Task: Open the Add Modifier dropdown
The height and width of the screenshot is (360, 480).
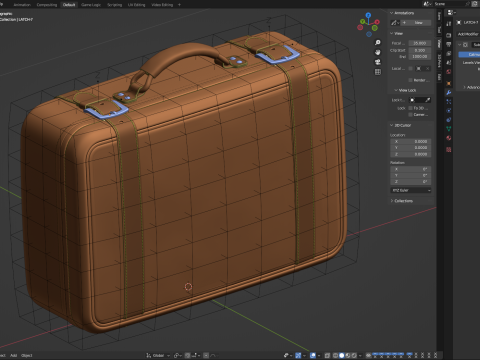Action: click(x=468, y=34)
